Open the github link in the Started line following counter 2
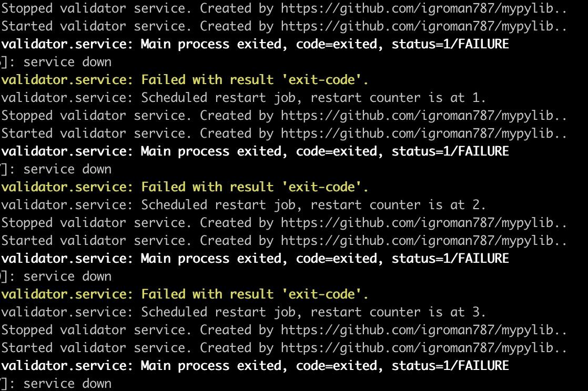Screen dimensions: 588x391 click(424, 241)
